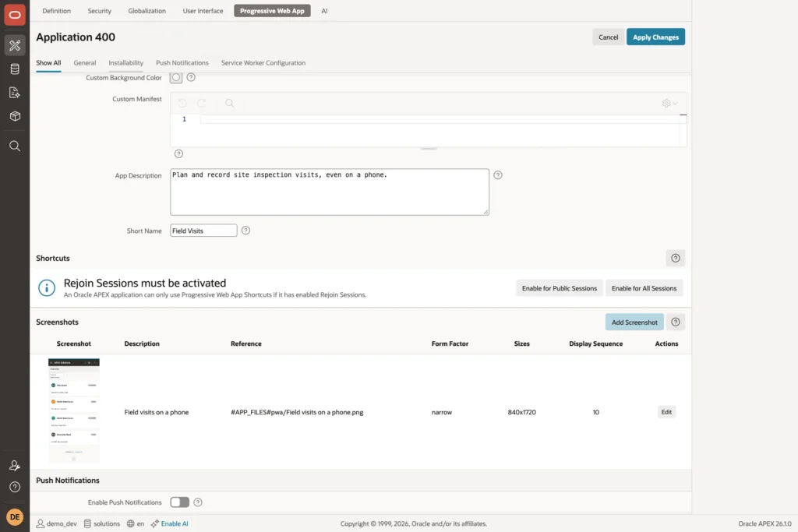Screen dimensions: 798x532
Task: Click into the App Description text area
Action: pyautogui.click(x=330, y=192)
